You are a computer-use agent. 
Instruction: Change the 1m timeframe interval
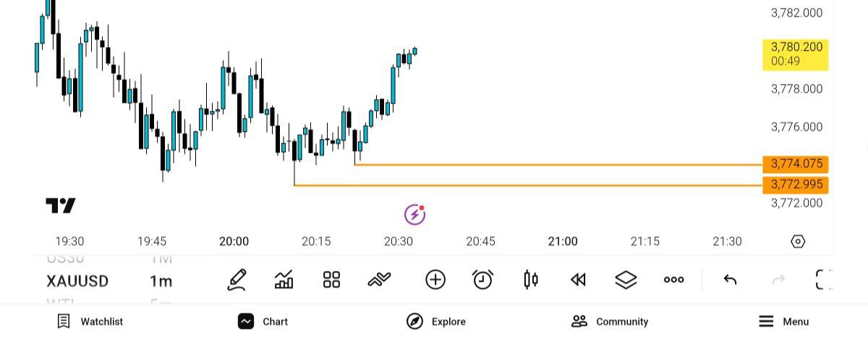coord(161,281)
